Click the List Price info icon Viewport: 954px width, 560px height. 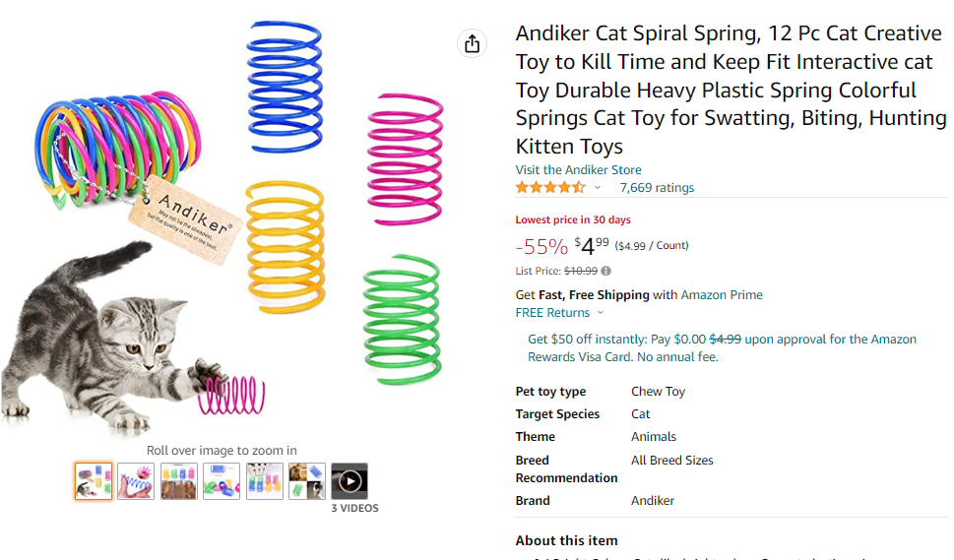tap(606, 271)
